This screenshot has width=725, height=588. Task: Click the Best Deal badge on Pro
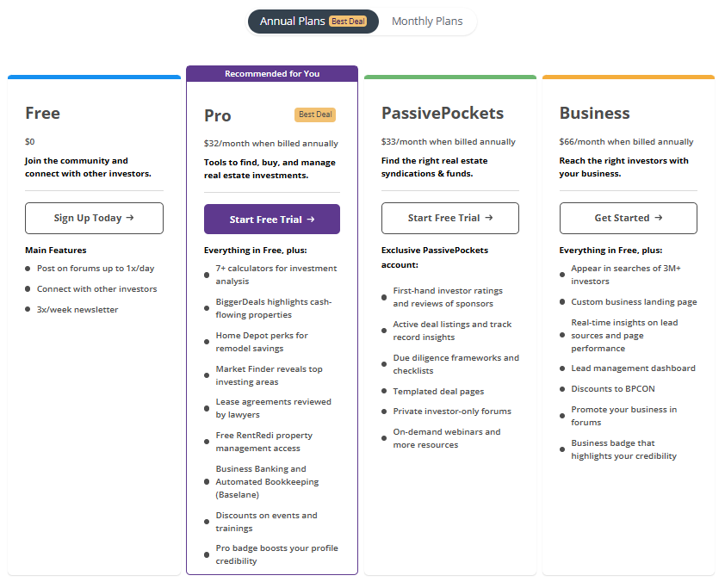(315, 115)
